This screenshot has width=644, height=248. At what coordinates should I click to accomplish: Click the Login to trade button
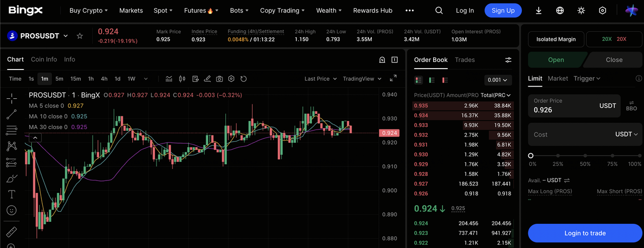click(x=585, y=233)
